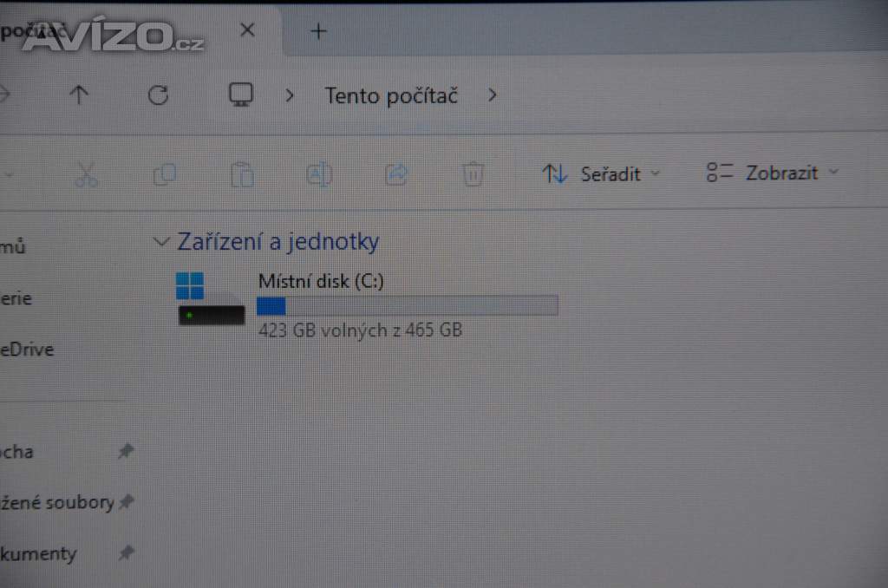Screen dimensions: 888x588
Task: Click chevron before Tento počítač breadcrumb
Action: click(290, 95)
